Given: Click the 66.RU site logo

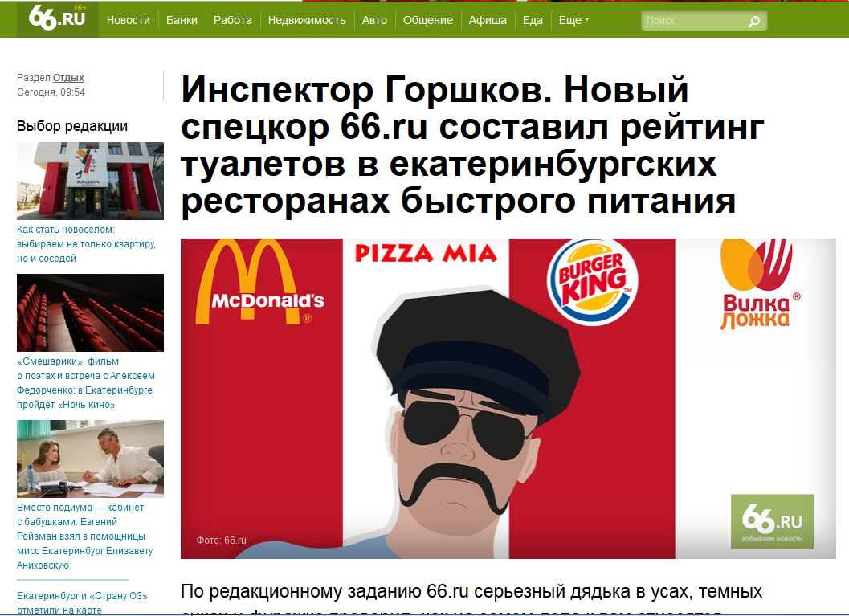Looking at the screenshot, I should click(57, 18).
